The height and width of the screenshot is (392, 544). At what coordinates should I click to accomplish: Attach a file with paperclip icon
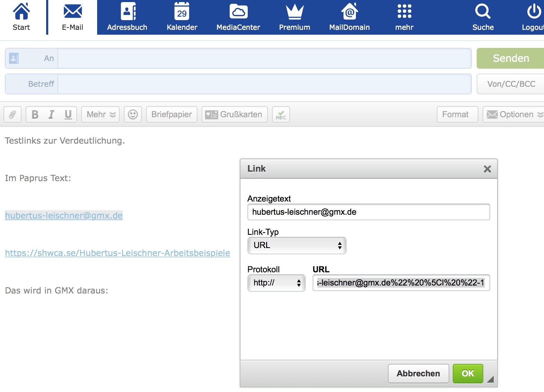click(x=12, y=114)
